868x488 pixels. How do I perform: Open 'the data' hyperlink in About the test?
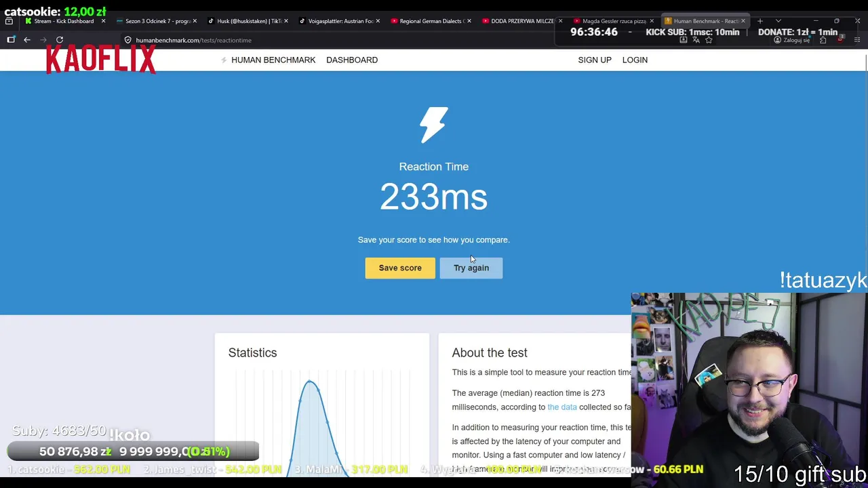(562, 407)
